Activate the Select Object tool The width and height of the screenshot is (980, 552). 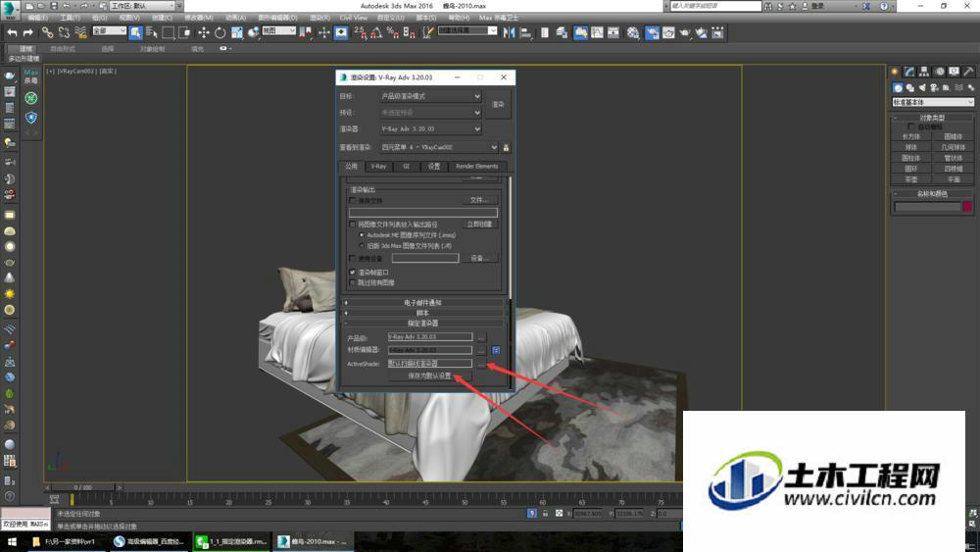(x=135, y=32)
